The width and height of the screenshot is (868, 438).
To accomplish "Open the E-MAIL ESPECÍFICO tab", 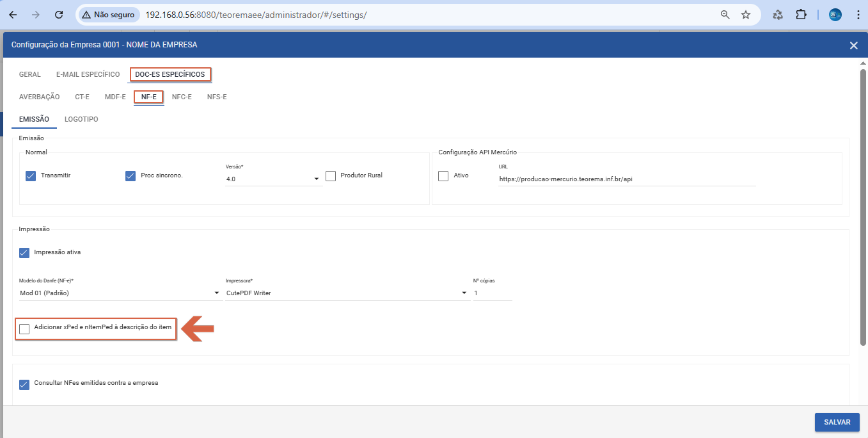I will (x=88, y=74).
